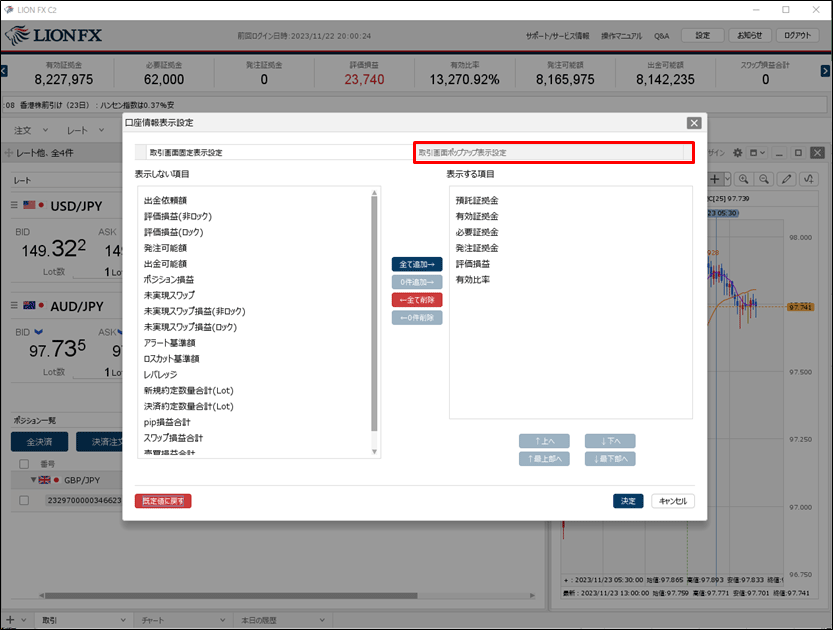833x630 pixels.
Task: Click the 全て追加→ button
Action: (417, 264)
